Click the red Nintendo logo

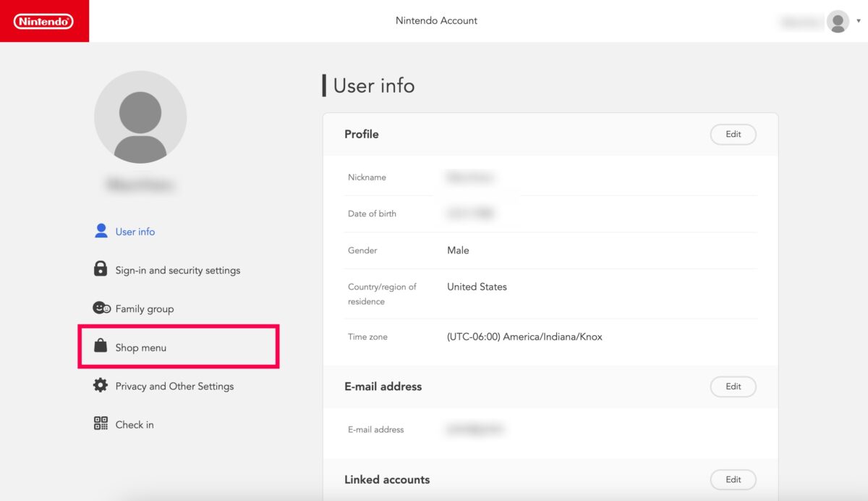click(x=44, y=21)
